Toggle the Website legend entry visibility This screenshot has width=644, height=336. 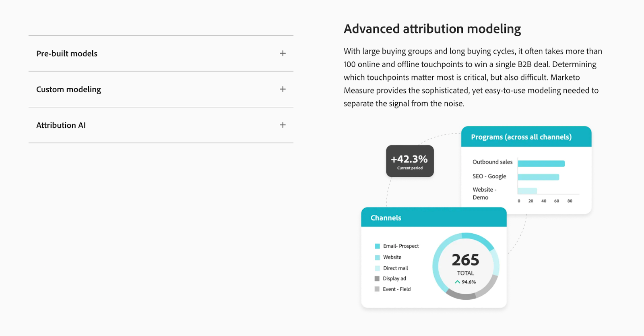[391, 257]
